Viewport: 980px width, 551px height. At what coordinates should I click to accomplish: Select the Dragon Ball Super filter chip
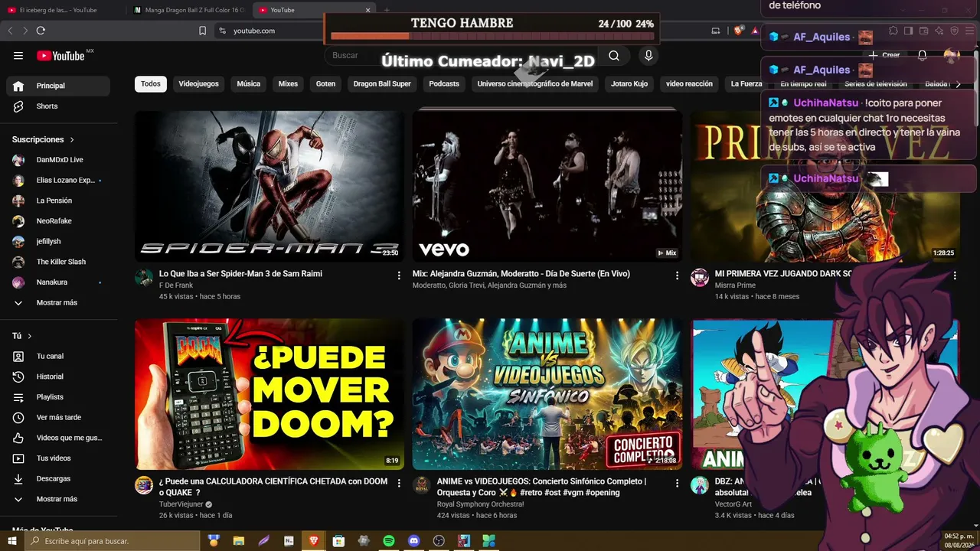click(x=382, y=84)
